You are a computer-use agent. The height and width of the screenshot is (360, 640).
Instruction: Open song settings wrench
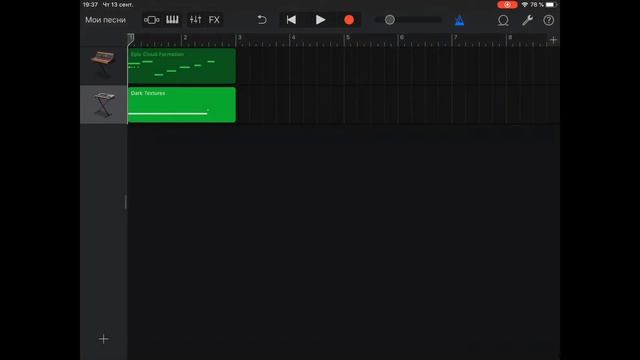click(x=527, y=20)
